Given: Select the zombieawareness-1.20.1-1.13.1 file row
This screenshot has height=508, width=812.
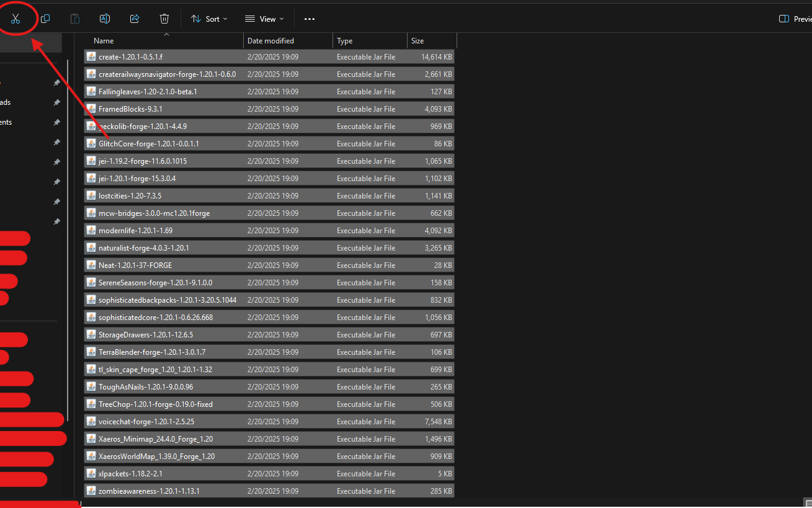Looking at the screenshot, I should [x=149, y=491].
